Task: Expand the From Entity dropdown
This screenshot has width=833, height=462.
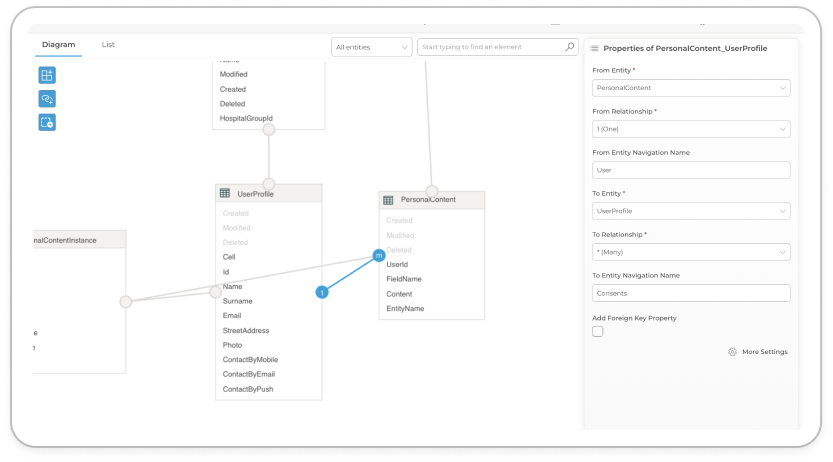Action: click(691, 88)
